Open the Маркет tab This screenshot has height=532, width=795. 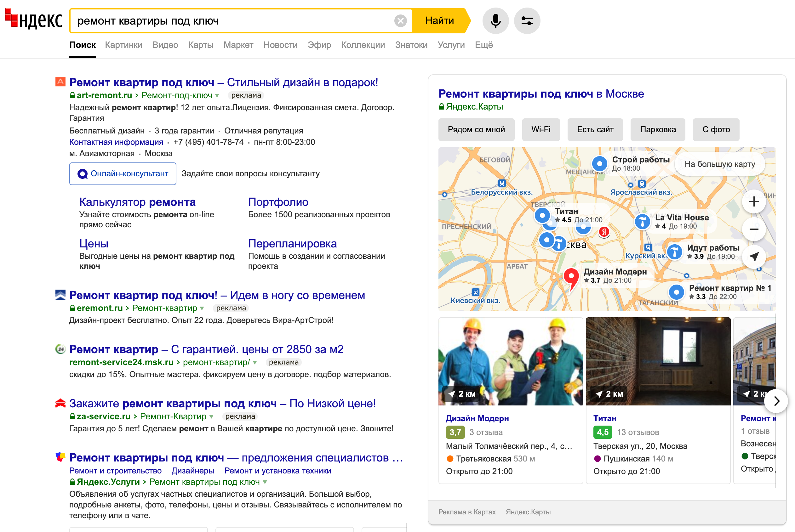point(238,45)
